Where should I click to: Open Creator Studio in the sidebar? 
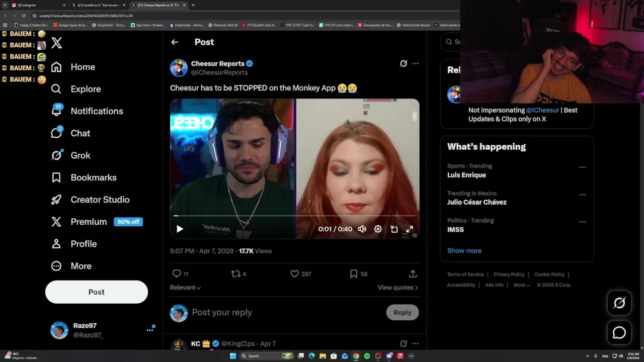90,200
